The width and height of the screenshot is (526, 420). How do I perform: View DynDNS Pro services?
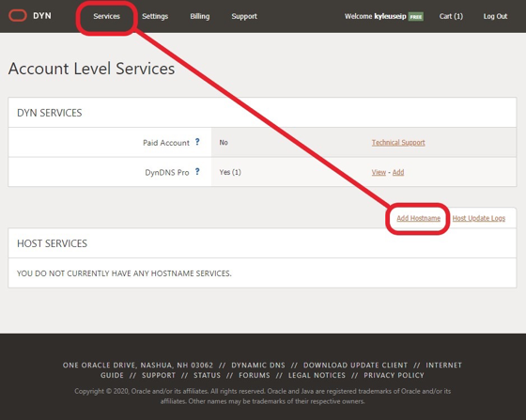coord(379,173)
